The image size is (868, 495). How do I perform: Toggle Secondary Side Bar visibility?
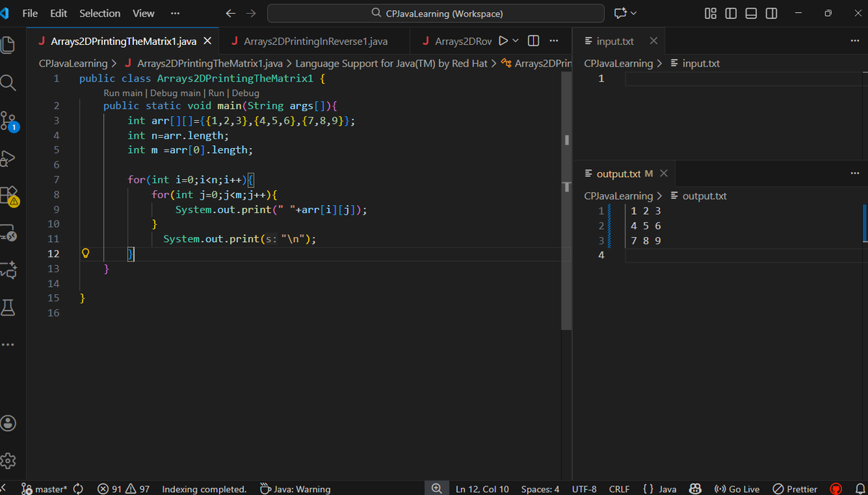pyautogui.click(x=771, y=13)
